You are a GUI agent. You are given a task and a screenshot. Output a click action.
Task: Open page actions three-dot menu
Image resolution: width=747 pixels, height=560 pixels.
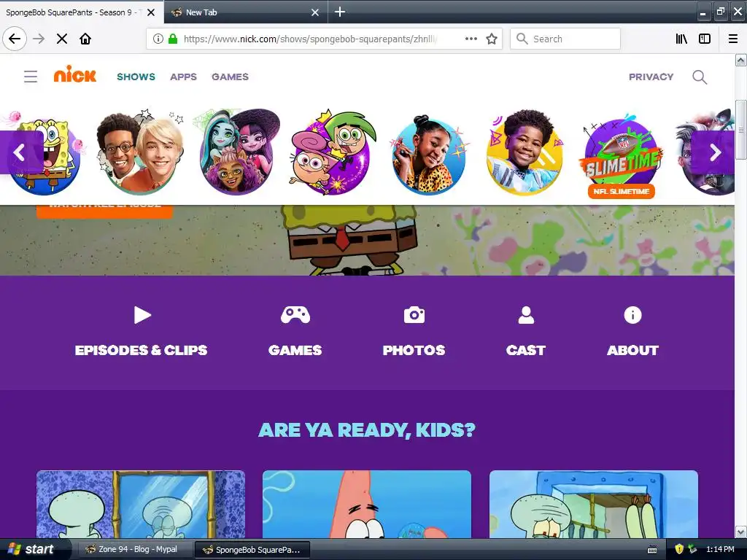point(471,39)
